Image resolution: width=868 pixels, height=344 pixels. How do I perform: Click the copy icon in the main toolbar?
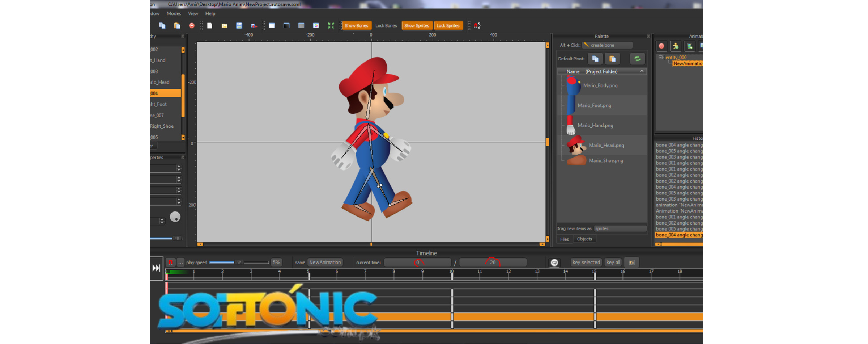click(162, 25)
